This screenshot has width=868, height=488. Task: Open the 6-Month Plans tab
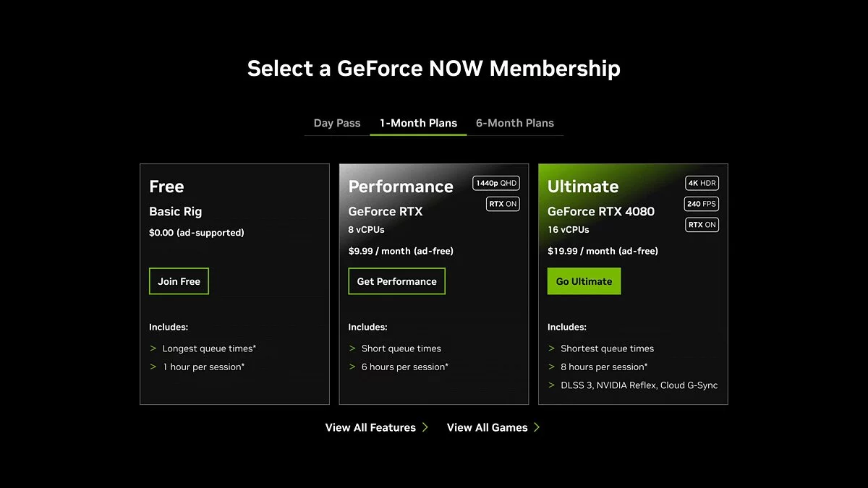(515, 123)
